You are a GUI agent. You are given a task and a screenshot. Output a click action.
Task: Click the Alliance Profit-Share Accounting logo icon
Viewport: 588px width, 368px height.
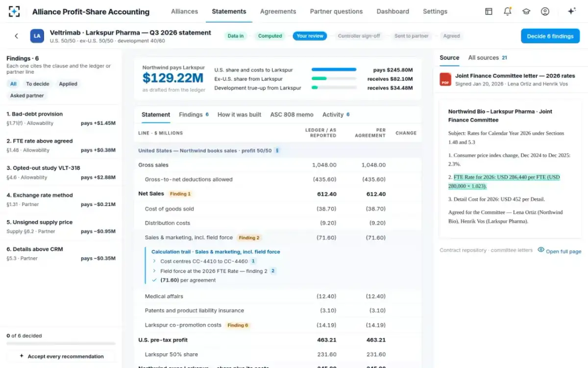[x=14, y=11]
